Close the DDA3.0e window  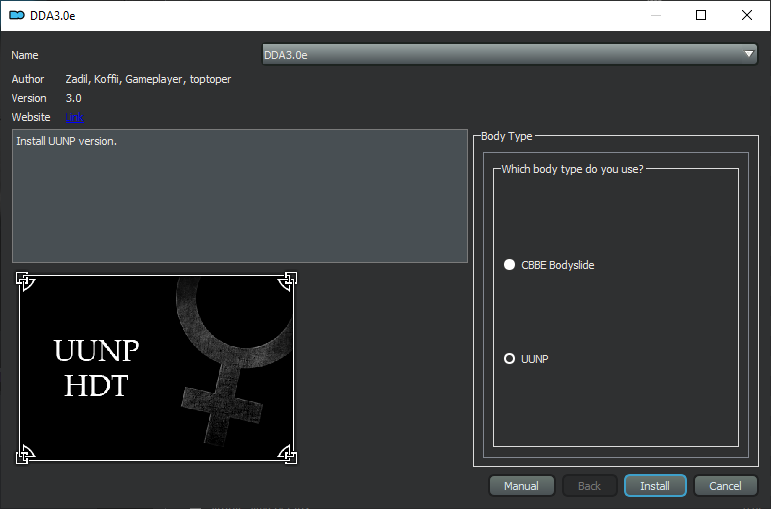[746, 15]
